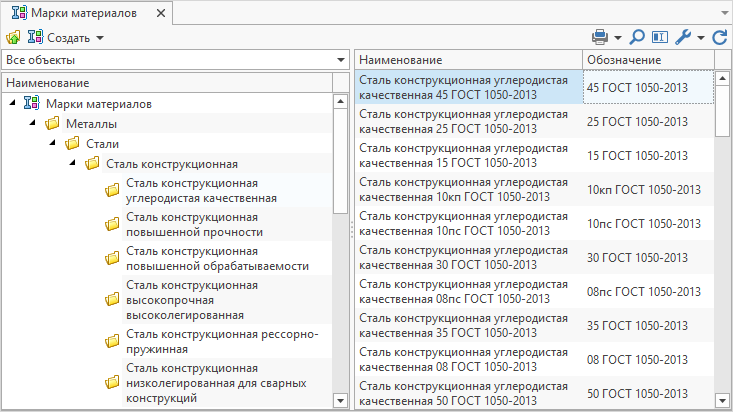733x412 pixels.
Task: Click folder icon of низколегированная для сварных
Action: pyautogui.click(x=112, y=383)
